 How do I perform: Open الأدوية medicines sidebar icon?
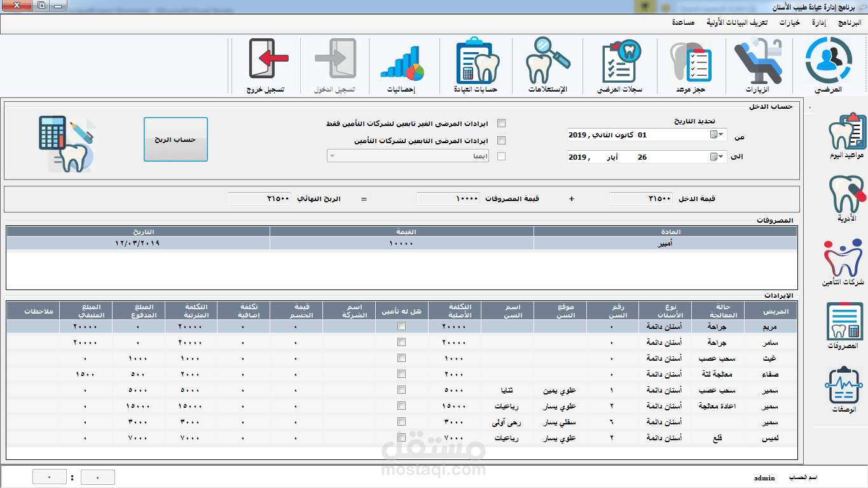846,199
